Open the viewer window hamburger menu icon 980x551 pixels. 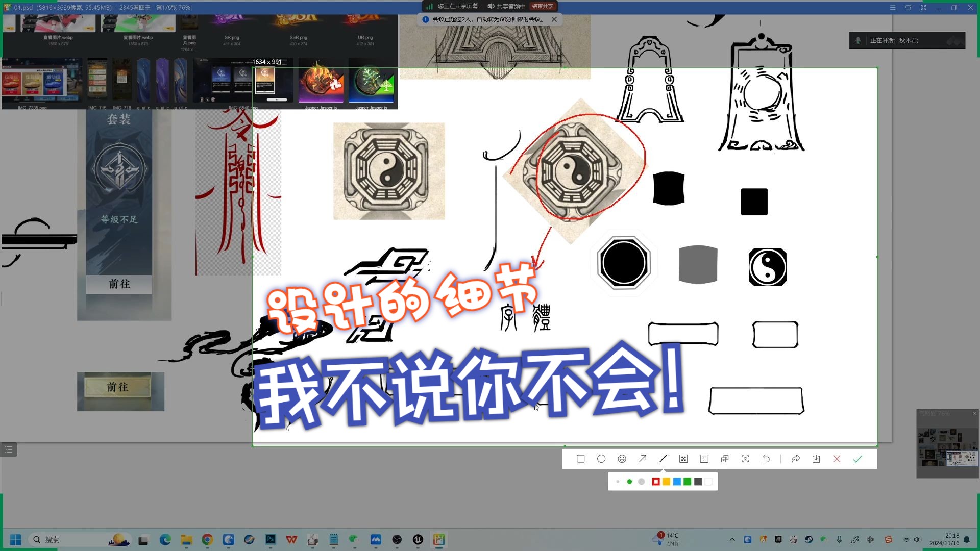(893, 7)
